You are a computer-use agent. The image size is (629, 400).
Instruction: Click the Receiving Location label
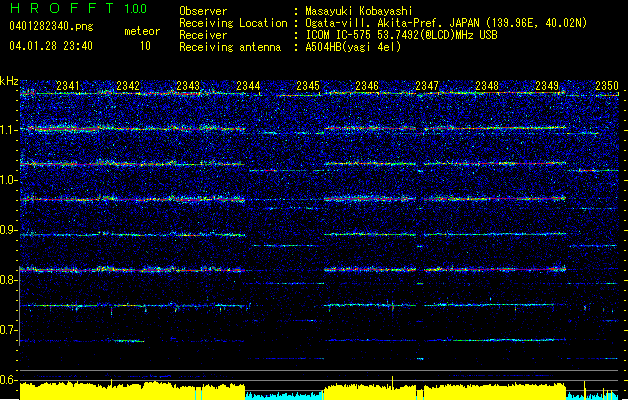233,23
